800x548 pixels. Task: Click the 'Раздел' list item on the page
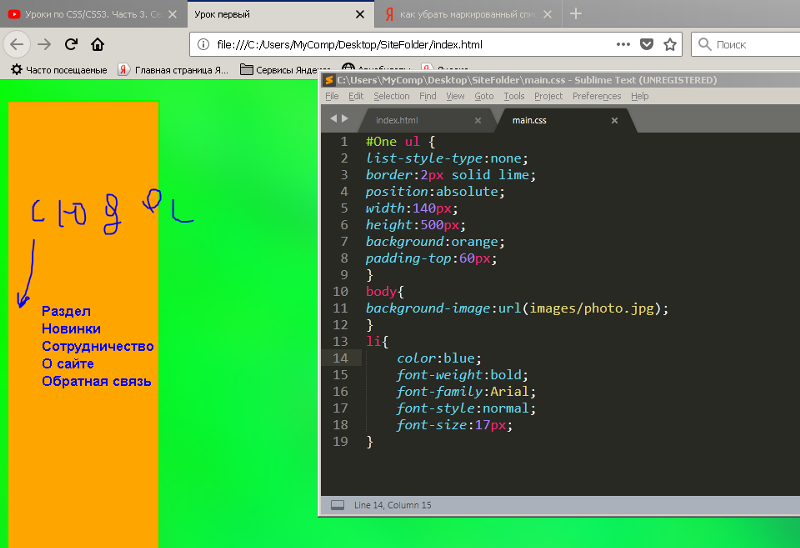[66, 311]
